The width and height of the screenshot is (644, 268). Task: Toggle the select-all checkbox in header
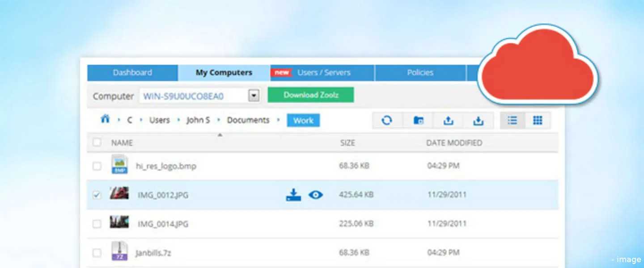[x=97, y=143]
